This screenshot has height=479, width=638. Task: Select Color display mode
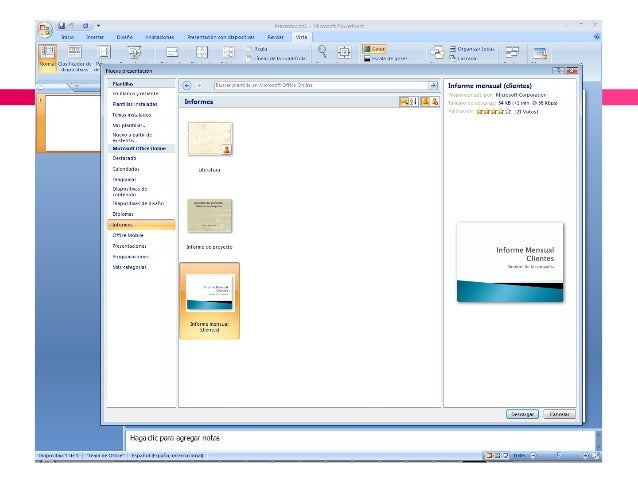pos(374,49)
